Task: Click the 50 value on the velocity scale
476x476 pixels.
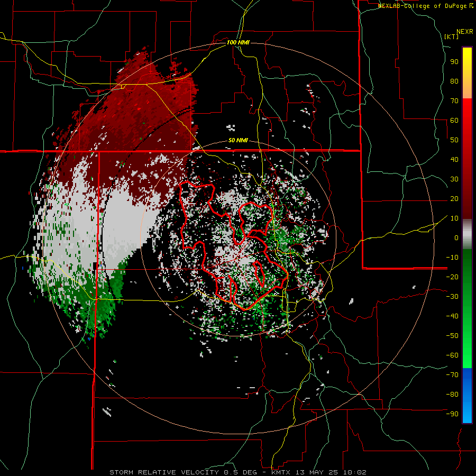Action: (454, 140)
